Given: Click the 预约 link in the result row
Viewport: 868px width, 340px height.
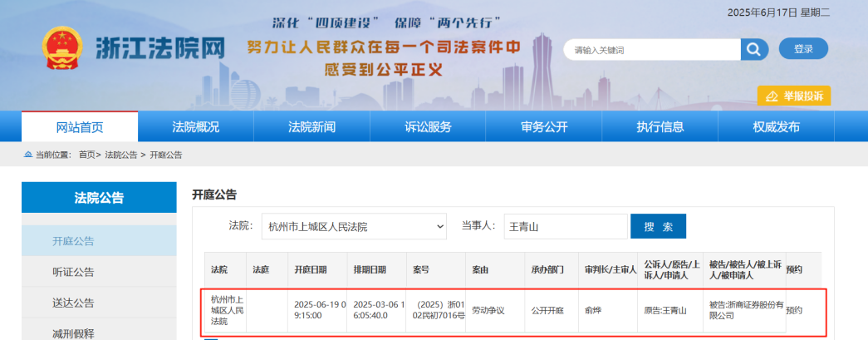Looking at the screenshot, I should point(794,310).
